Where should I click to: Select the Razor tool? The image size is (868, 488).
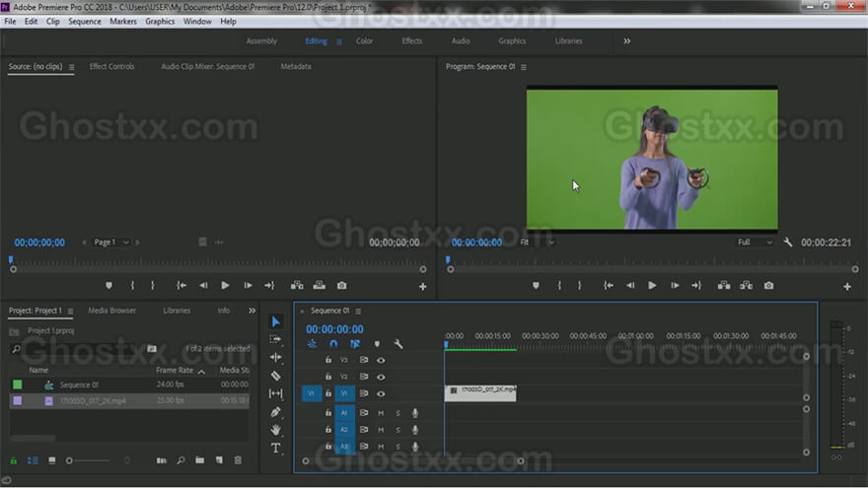click(275, 376)
